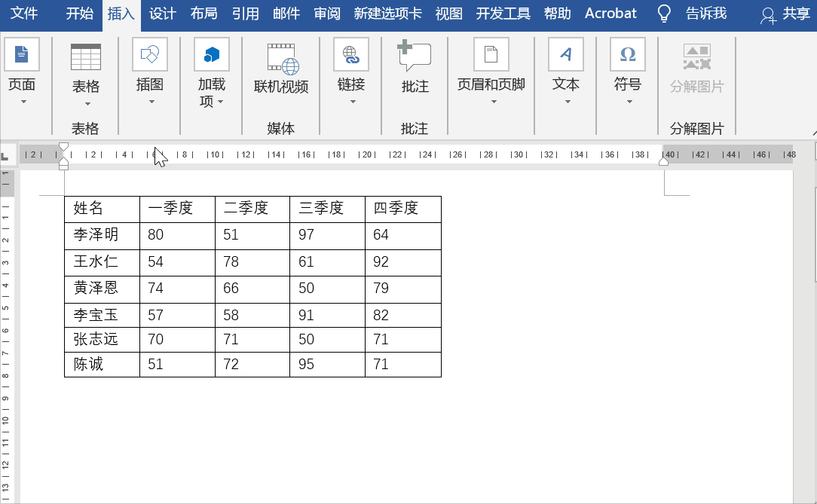Open the 设计 ribbon tab

pos(162,14)
